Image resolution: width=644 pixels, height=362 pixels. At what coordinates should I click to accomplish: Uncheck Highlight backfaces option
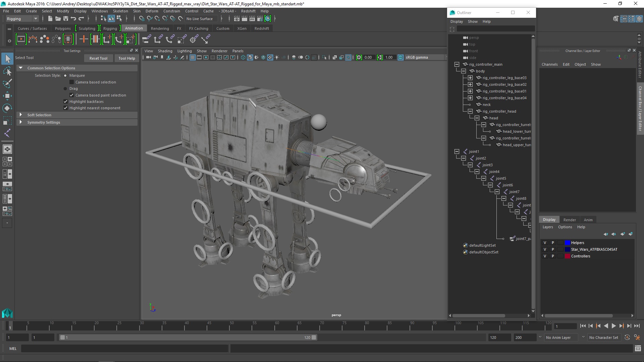(x=65, y=102)
